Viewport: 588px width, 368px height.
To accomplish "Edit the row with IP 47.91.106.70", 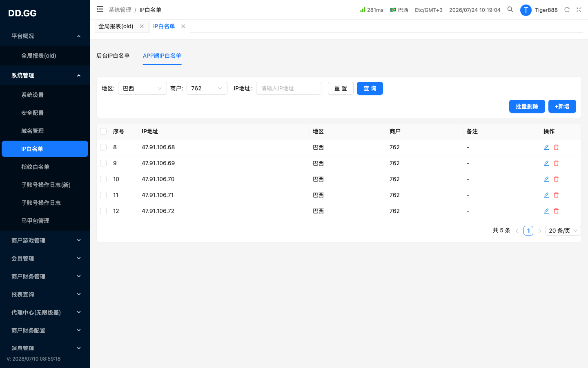I will (546, 179).
